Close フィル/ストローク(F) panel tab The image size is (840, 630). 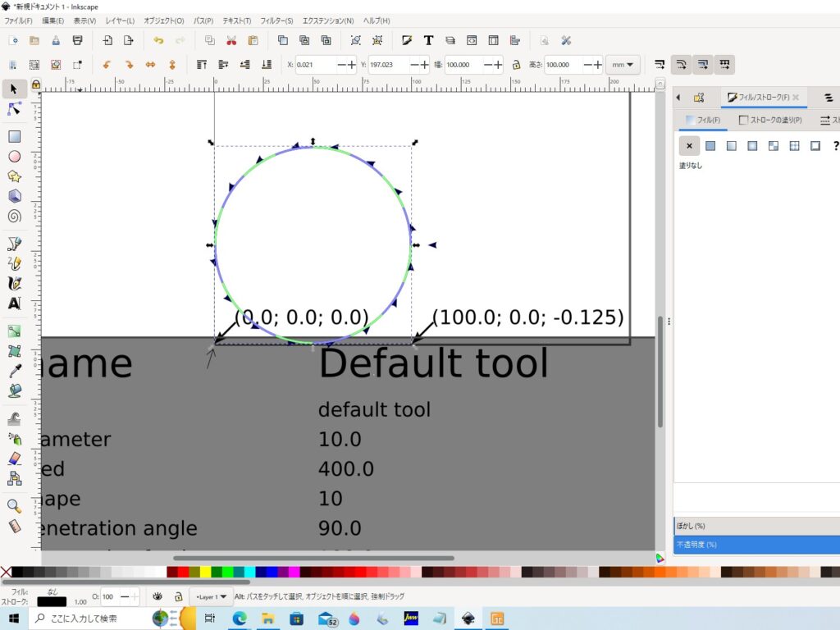796,98
